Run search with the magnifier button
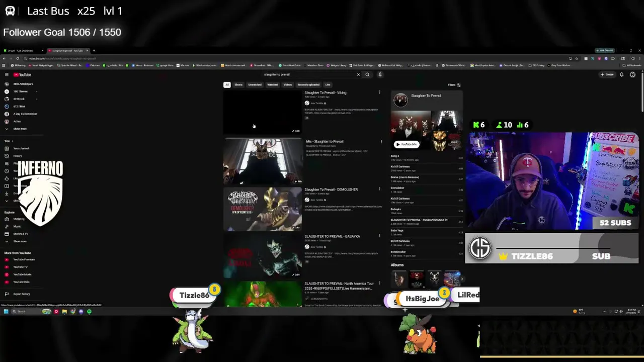644x362 pixels. pyautogui.click(x=367, y=74)
